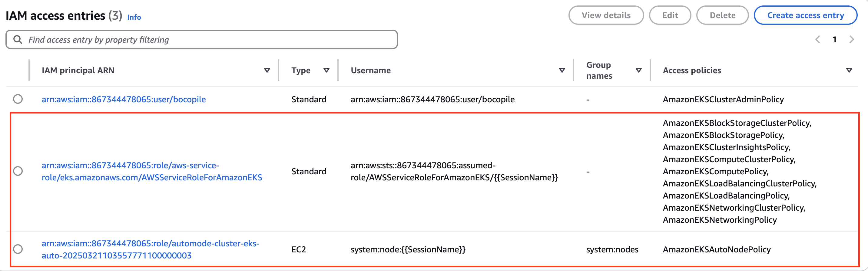Select the user/bocopile entry radio button
868x276 pixels.
pyautogui.click(x=18, y=99)
